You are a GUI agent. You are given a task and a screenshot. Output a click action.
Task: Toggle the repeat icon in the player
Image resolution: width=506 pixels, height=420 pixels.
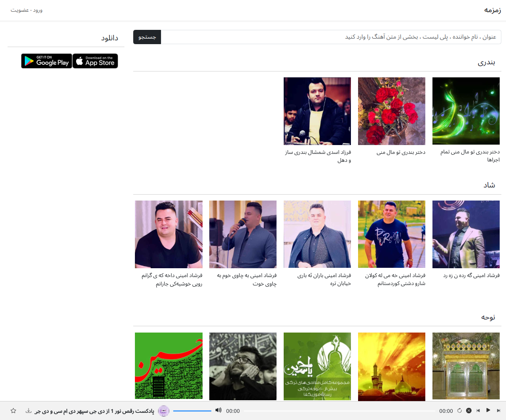[x=459, y=411]
